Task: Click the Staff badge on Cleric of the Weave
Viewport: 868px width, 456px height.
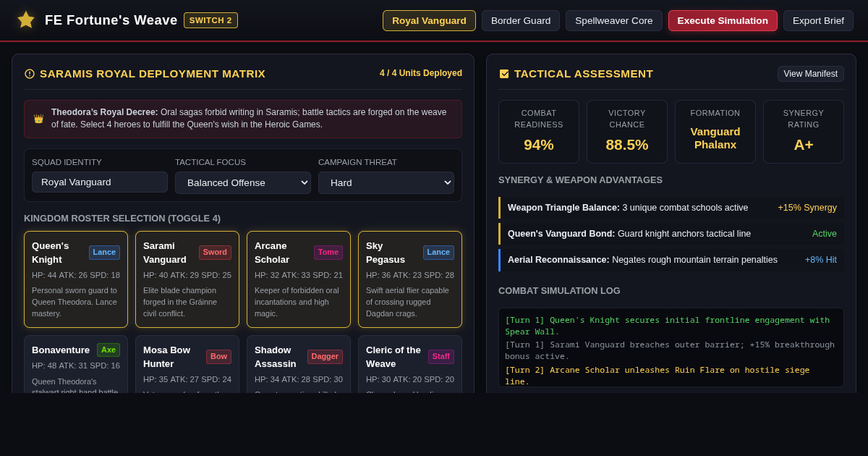Action: 441,357
